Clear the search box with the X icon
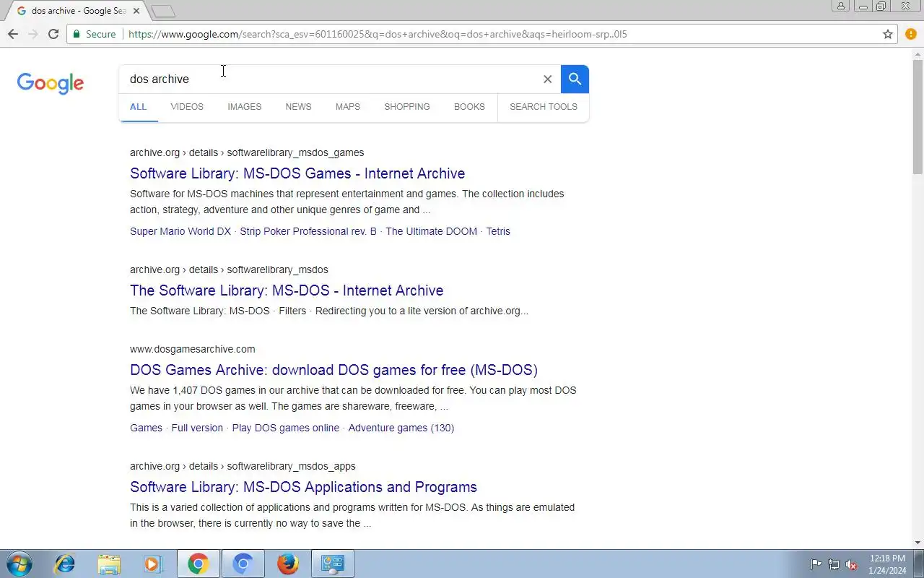This screenshot has width=924, height=578. (x=547, y=79)
